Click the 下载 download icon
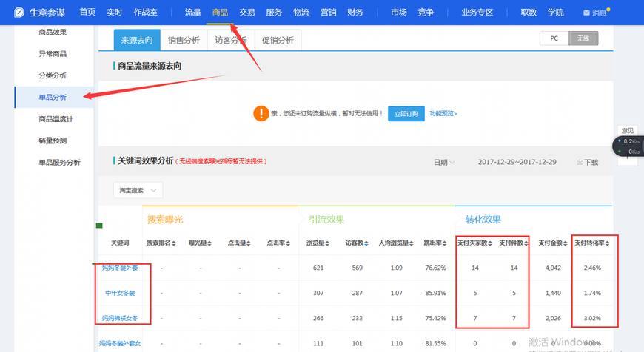Viewport: 644px width, 352px height. [x=580, y=163]
